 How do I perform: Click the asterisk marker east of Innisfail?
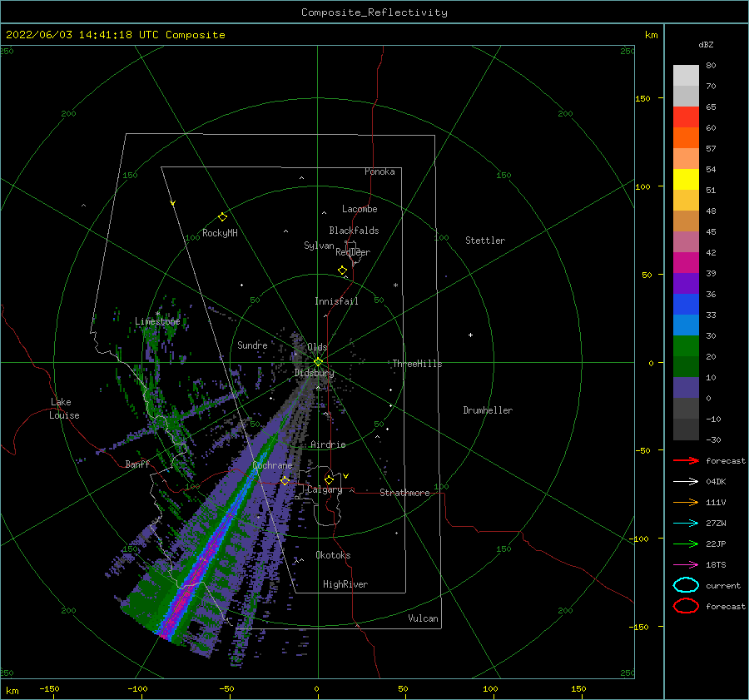click(x=395, y=285)
